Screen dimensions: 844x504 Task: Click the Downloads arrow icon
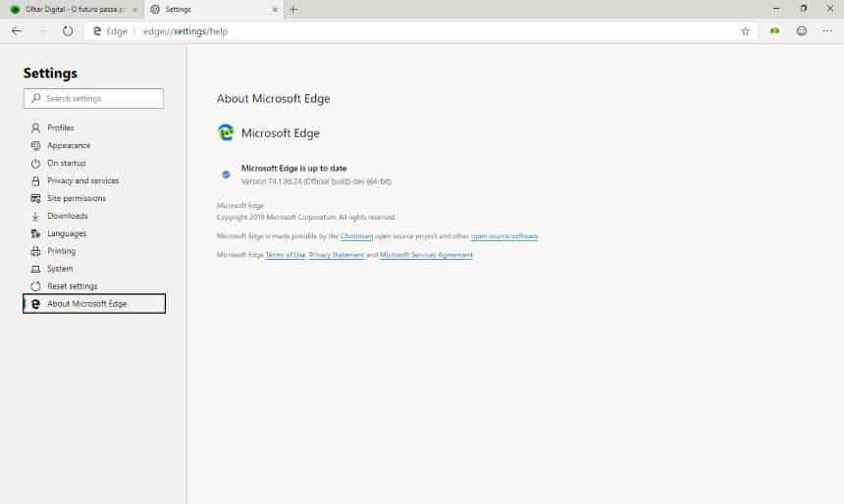tap(35, 217)
